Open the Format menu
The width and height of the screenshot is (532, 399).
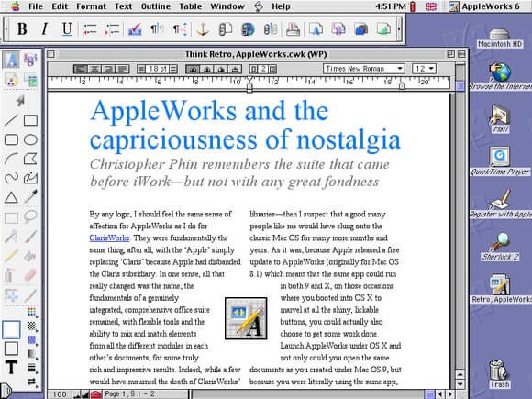pyautogui.click(x=91, y=6)
